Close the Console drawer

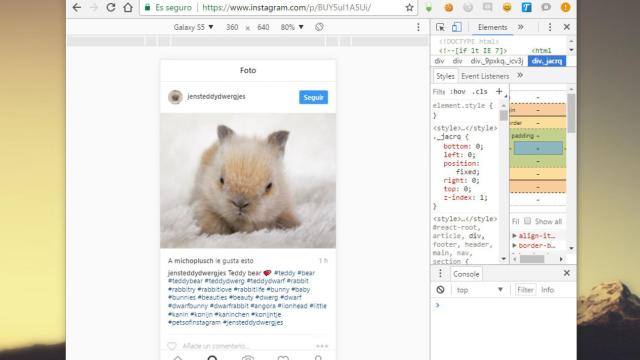(x=567, y=273)
